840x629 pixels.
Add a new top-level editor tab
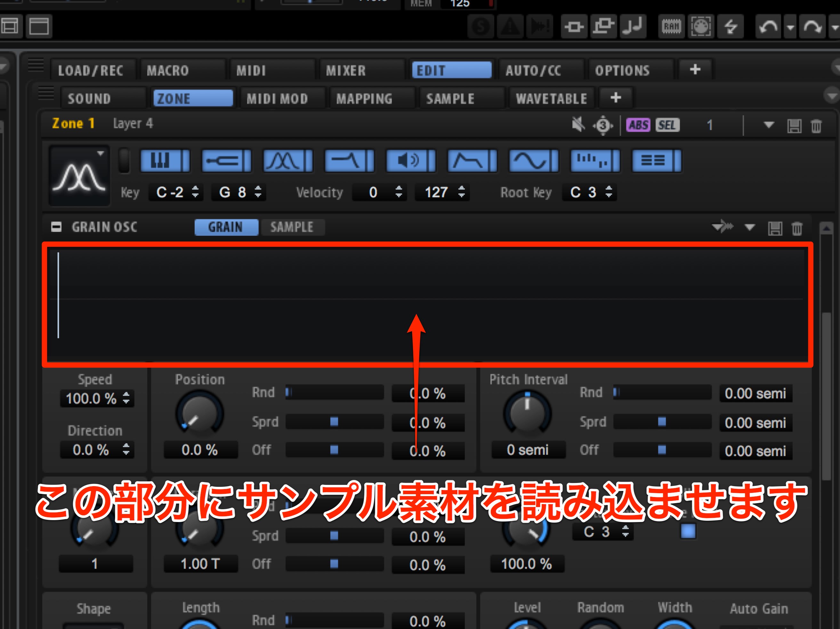pos(695,69)
